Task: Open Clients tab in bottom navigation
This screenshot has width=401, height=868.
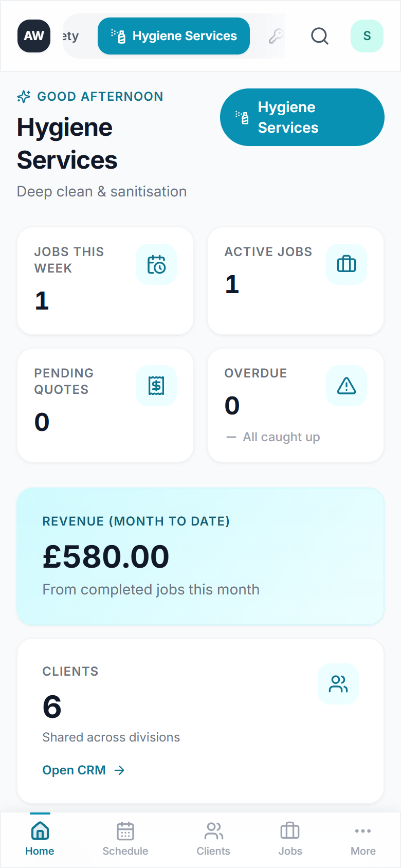Action: click(x=213, y=839)
